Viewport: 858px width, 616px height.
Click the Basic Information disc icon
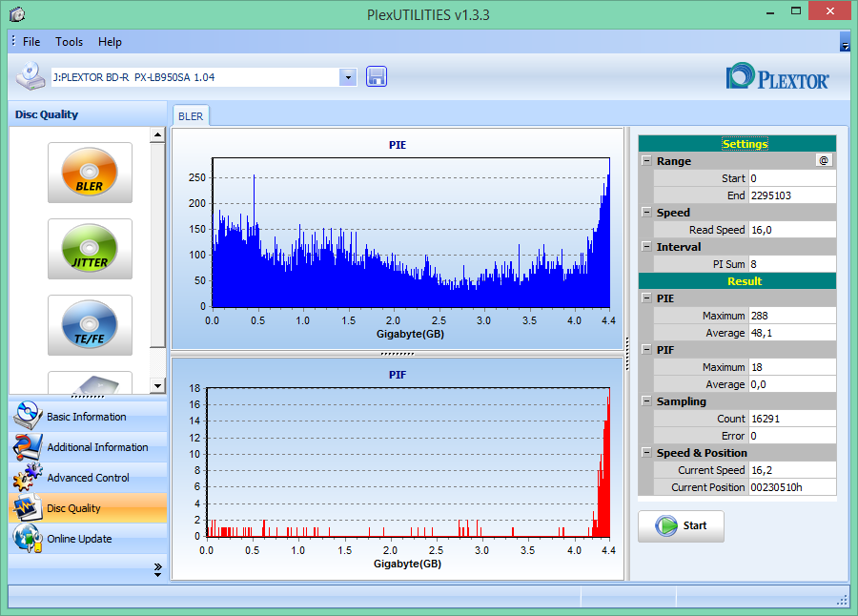(x=28, y=416)
